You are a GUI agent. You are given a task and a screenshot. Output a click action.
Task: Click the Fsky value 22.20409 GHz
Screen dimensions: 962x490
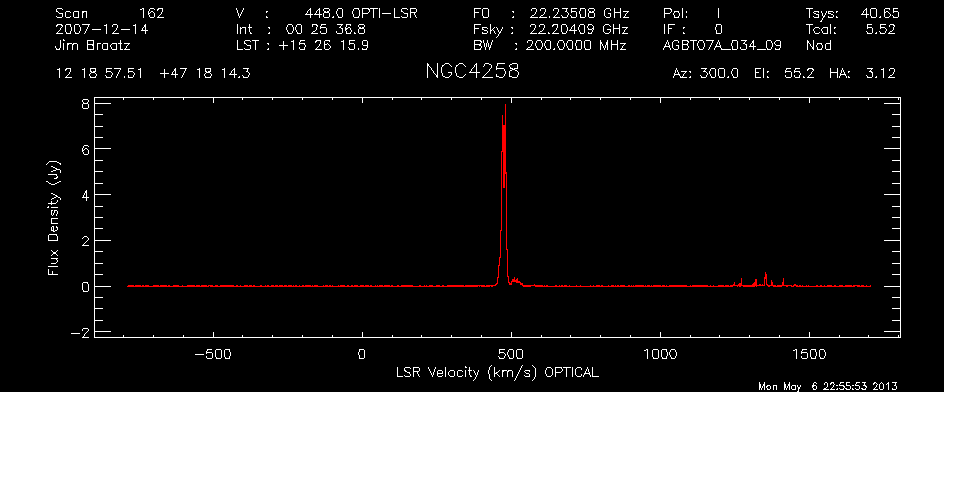(577, 29)
